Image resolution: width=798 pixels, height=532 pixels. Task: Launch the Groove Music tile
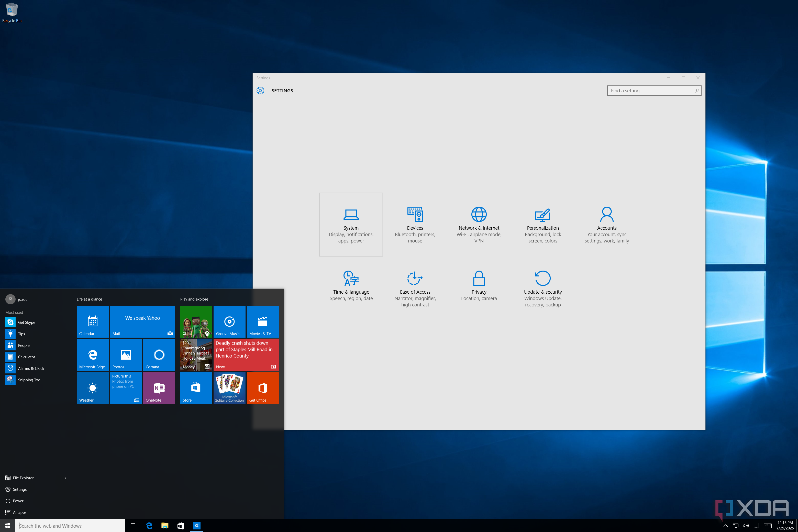229,321
